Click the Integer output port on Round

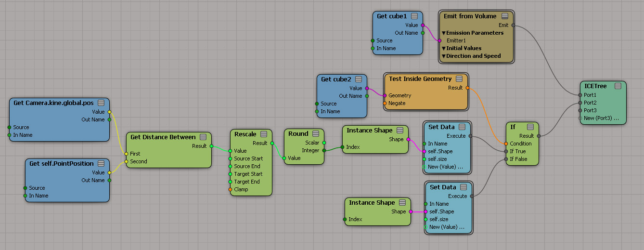pyautogui.click(x=324, y=151)
